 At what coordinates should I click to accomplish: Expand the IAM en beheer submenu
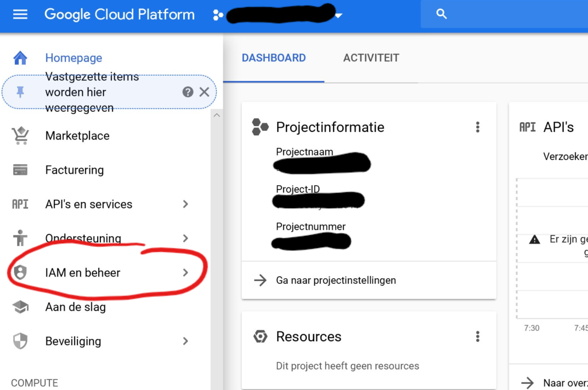(x=185, y=272)
